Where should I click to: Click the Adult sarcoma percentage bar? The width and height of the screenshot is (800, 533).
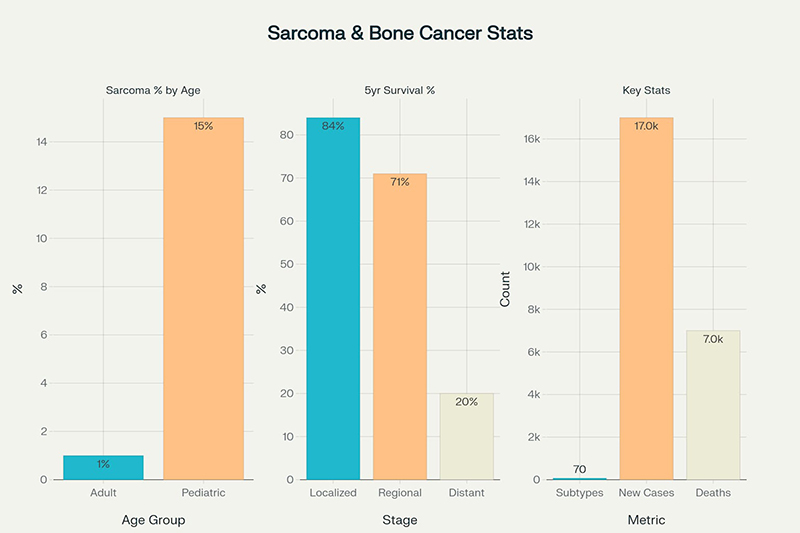point(103,468)
